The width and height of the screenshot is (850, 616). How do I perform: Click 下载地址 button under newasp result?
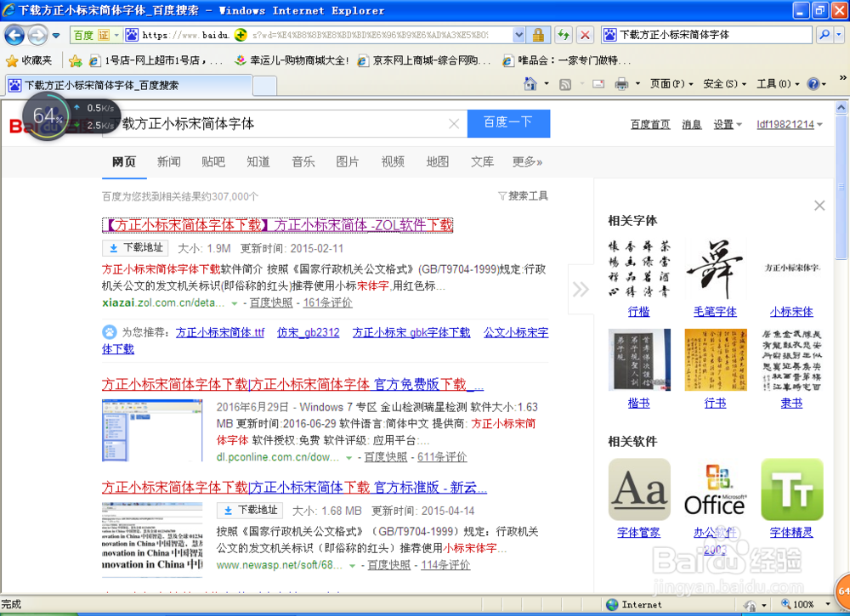tap(250, 511)
